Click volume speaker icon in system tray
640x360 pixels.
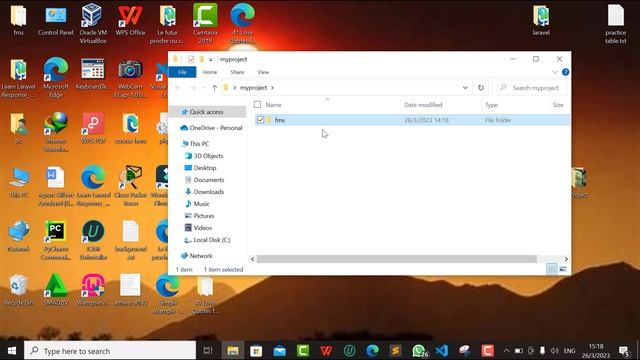[554, 351]
